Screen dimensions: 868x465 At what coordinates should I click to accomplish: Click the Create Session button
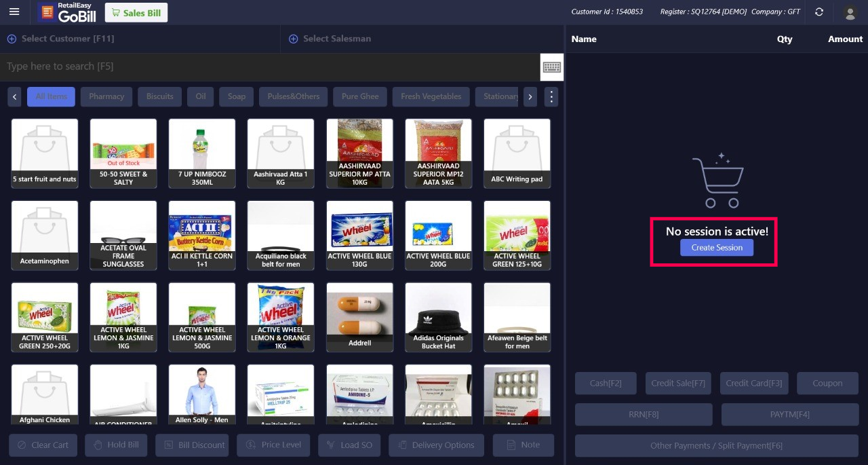(x=717, y=248)
